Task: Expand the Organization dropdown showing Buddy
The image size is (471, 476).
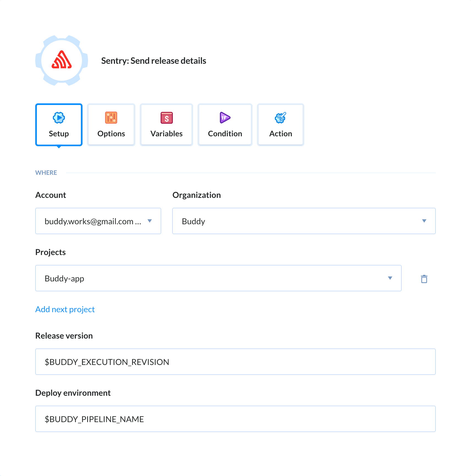Action: 304,221
